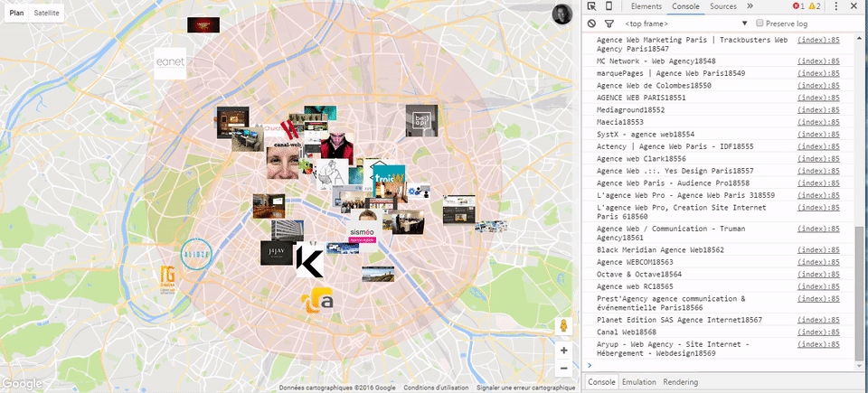This screenshot has width=868, height=393.
Task: Open the Elements tab
Action: (x=646, y=6)
